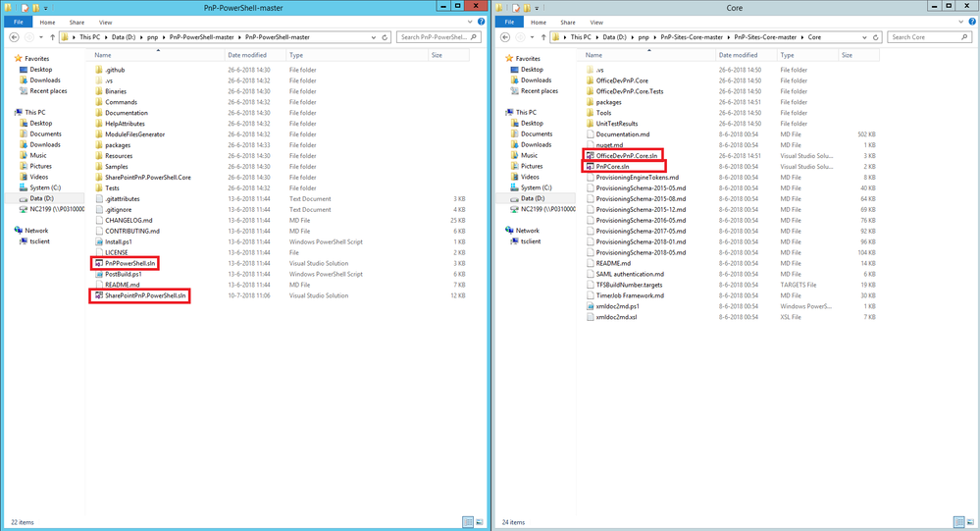Select the .github folder

pos(115,70)
